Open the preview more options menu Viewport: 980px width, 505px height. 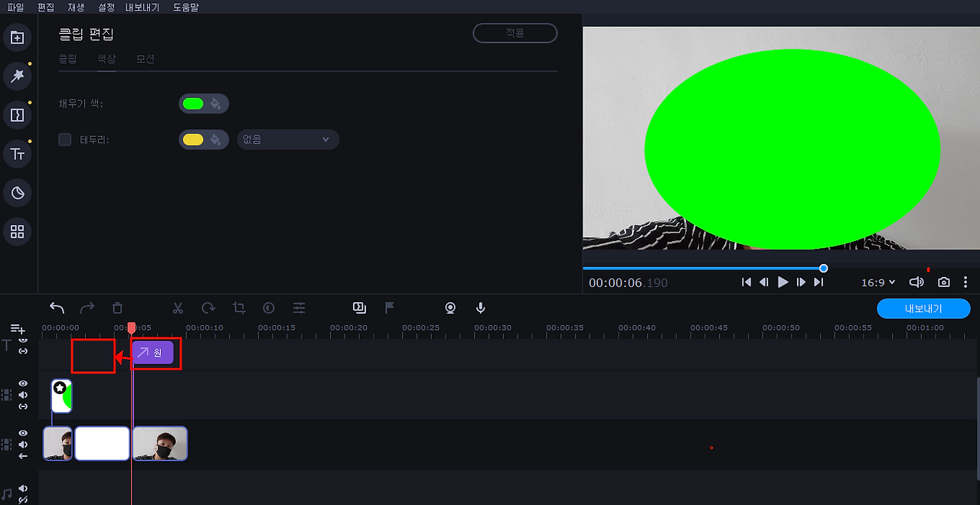[x=965, y=282]
